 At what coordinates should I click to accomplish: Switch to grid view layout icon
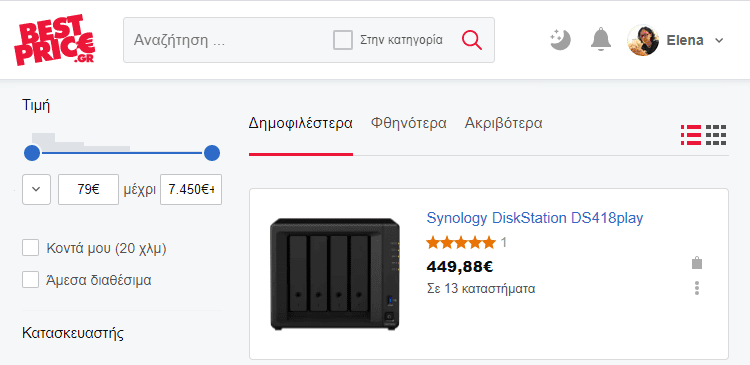point(716,135)
